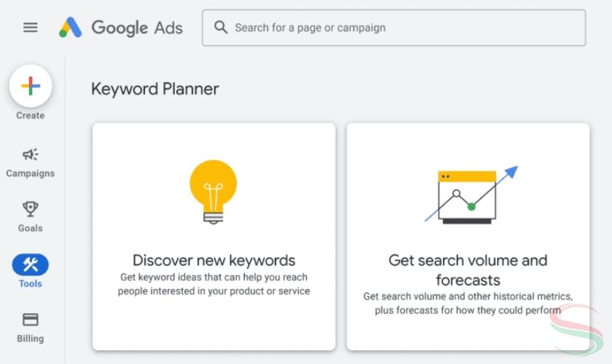Viewport: 612px width, 364px height.
Task: Open Campaigns via the megaphone icon
Action: 31,154
